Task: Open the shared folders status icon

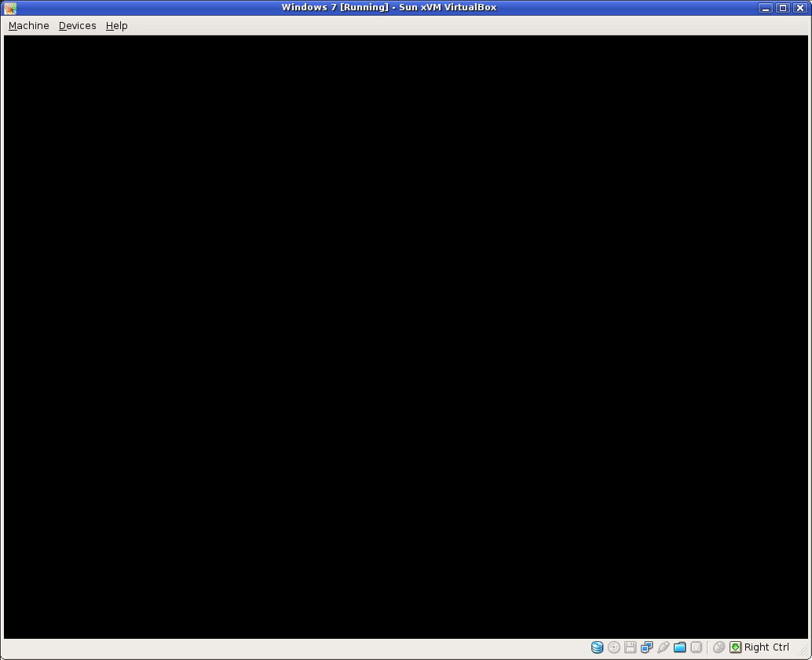Action: click(679, 647)
